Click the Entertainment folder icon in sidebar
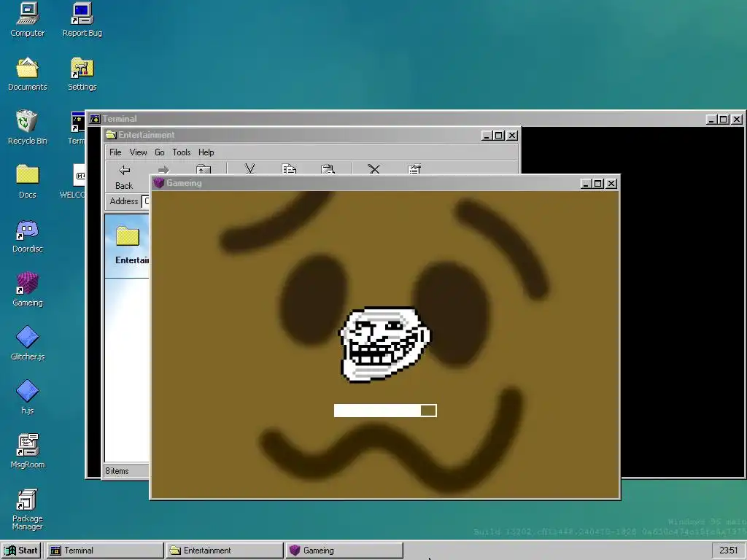This screenshot has height=560, width=747. [x=128, y=237]
